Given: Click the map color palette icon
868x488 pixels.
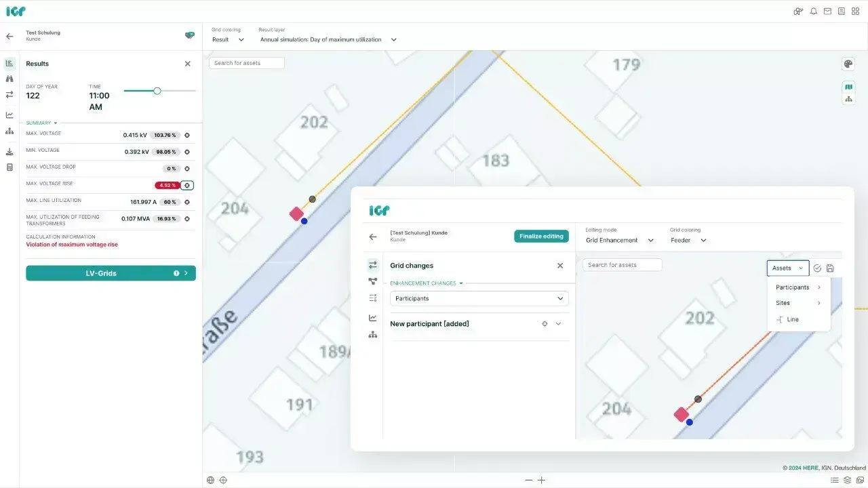Looking at the screenshot, I should pos(848,64).
